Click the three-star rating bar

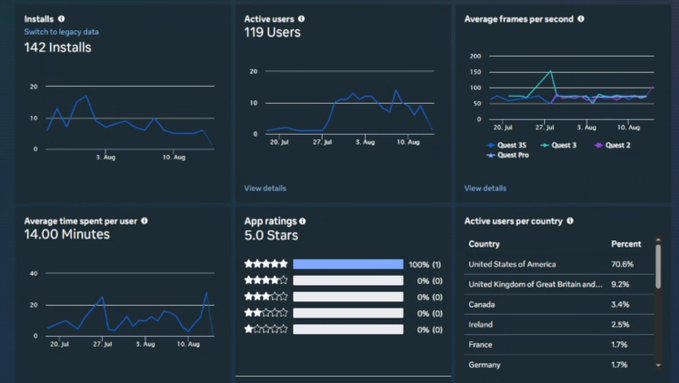point(348,297)
